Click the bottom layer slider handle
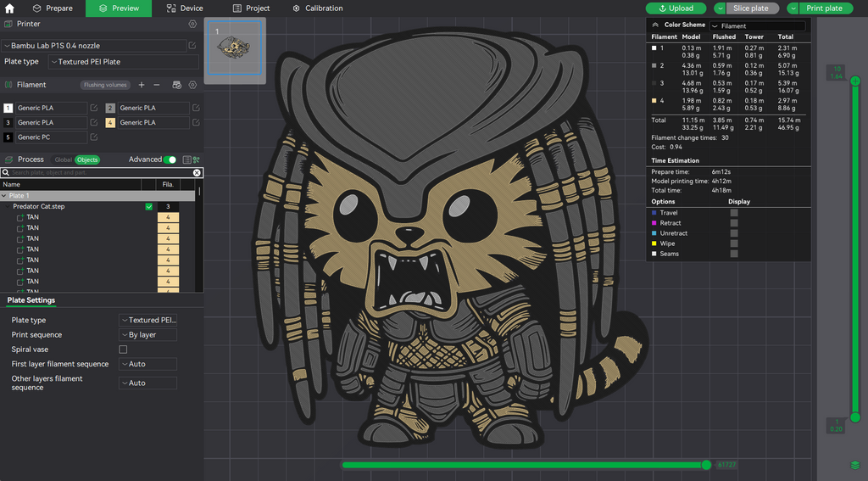 855,417
